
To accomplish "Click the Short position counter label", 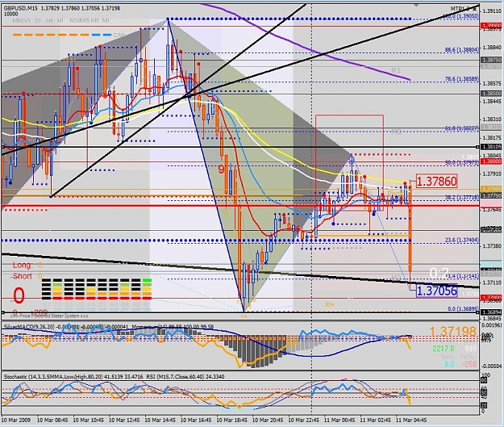I will pos(23,276).
